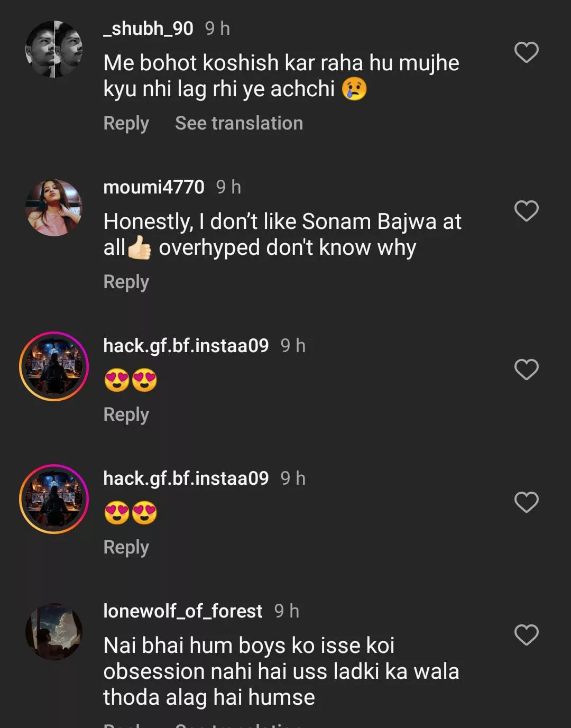Select moumi4770's "overhyped" comment text
This screenshot has height=728, width=571.
coord(282,234)
